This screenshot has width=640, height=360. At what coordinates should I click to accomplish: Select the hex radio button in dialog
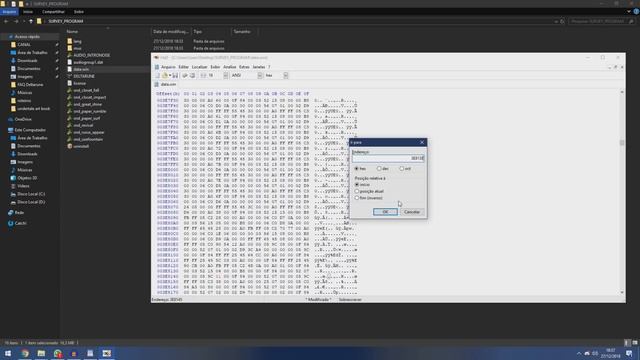click(357, 169)
